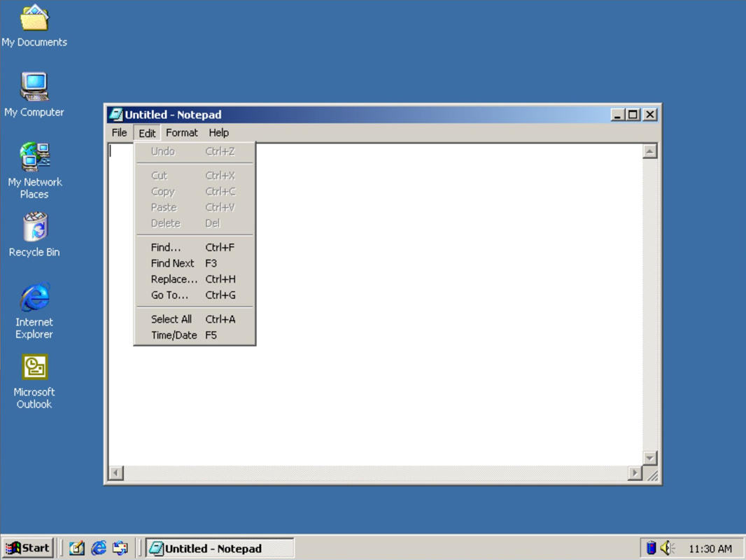Close the open Edit menu
746x560 pixels.
147,133
